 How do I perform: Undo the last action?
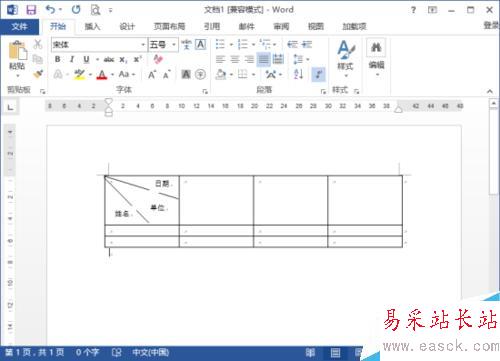[x=50, y=9]
